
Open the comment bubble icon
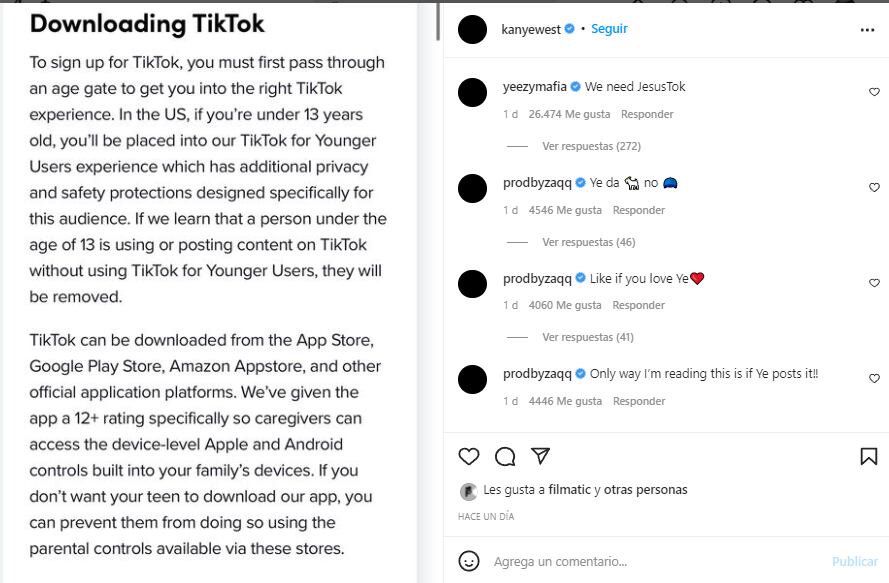pyautogui.click(x=505, y=457)
